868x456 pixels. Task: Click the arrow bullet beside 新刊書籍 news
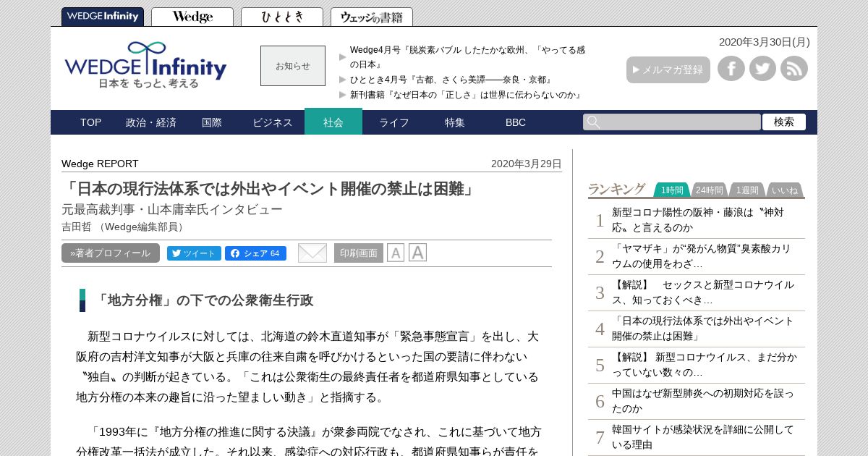(x=343, y=95)
